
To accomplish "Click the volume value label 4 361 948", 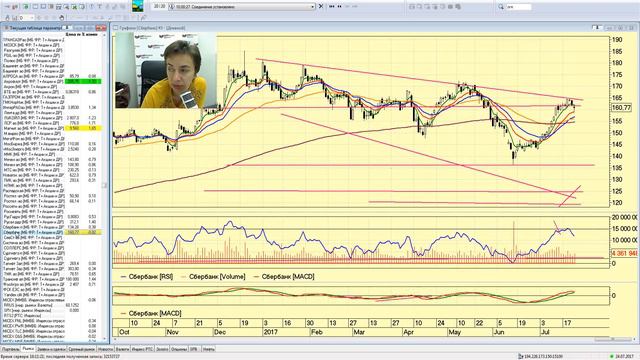I will point(624,253).
